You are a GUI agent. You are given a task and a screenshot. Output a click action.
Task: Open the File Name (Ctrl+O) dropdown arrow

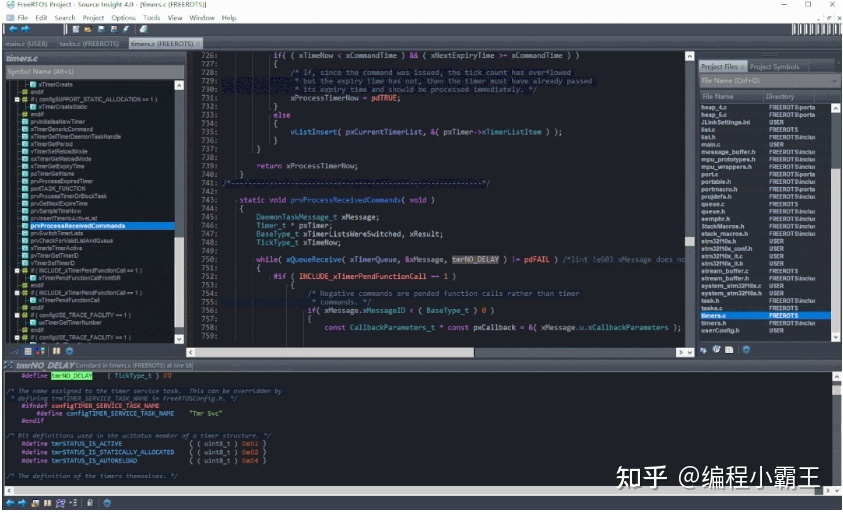point(834,81)
